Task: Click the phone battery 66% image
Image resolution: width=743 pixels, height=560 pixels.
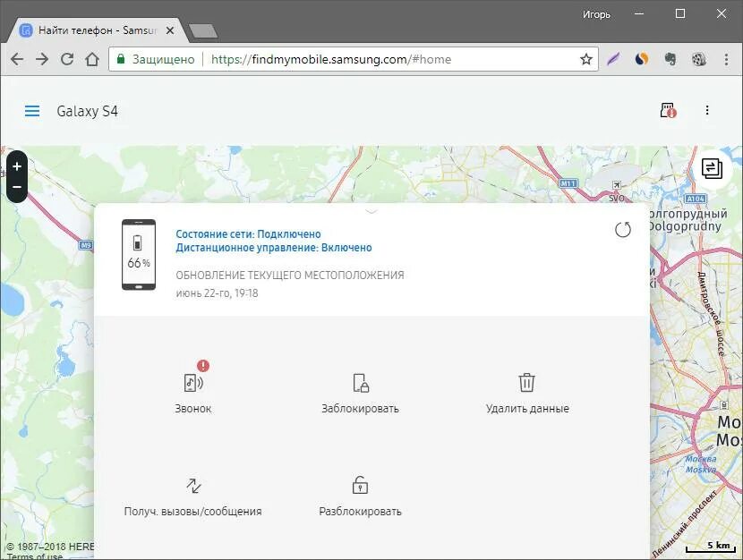Action: [139, 255]
